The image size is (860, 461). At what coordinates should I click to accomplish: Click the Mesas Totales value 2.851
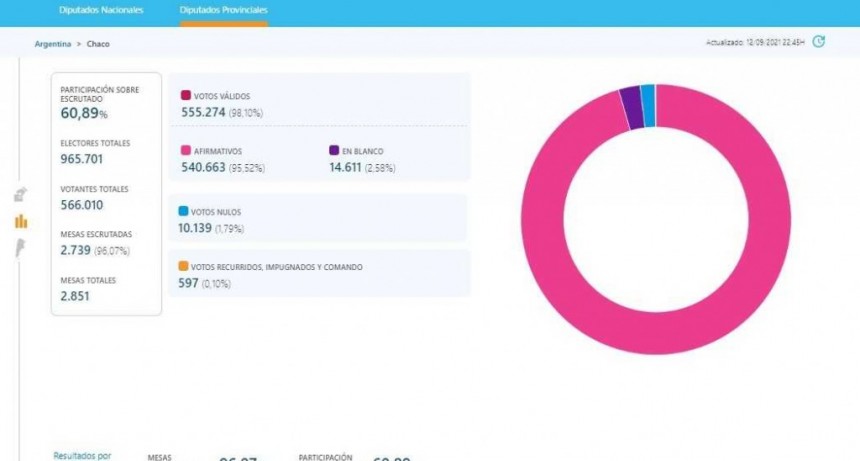click(75, 296)
